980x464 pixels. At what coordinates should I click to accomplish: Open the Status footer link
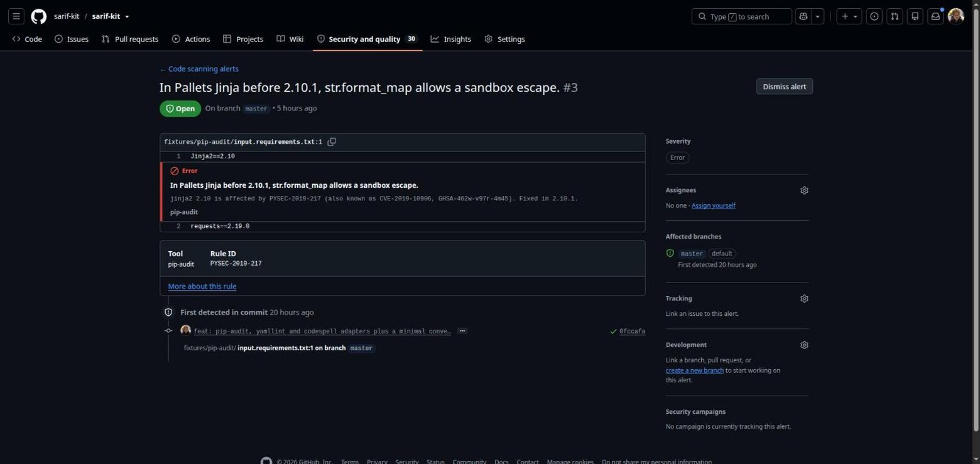tap(435, 461)
